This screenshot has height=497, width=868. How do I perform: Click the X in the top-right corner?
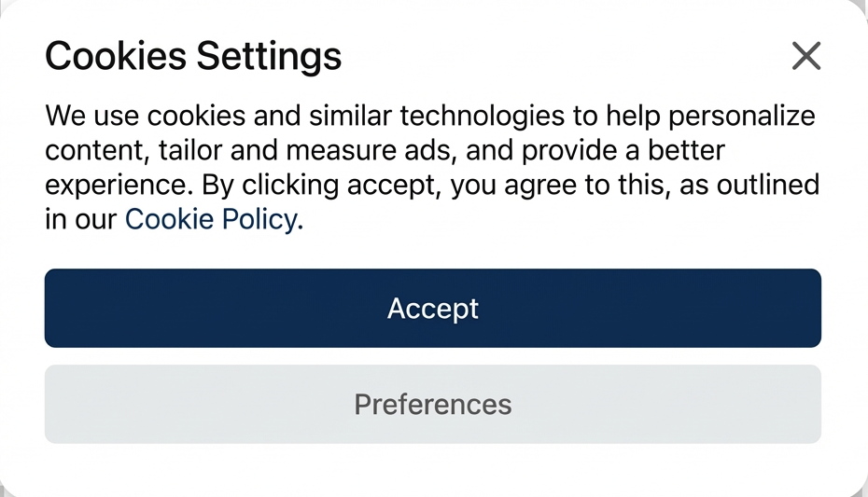pos(805,56)
